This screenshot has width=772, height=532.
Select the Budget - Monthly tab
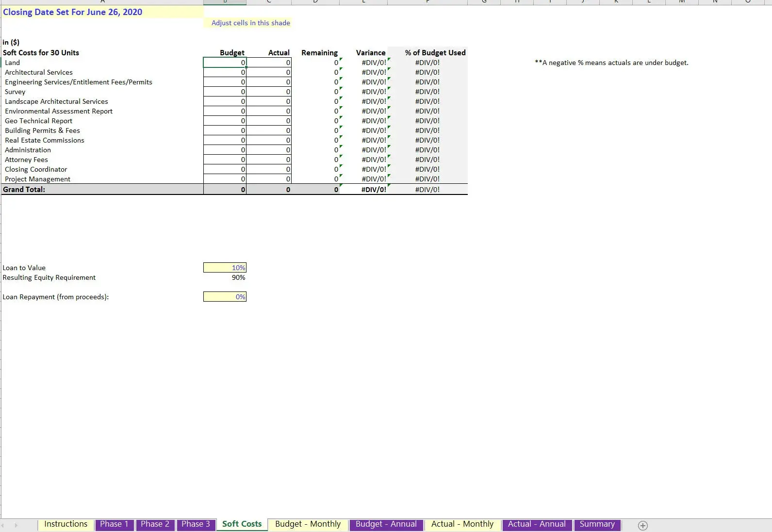pyautogui.click(x=308, y=524)
